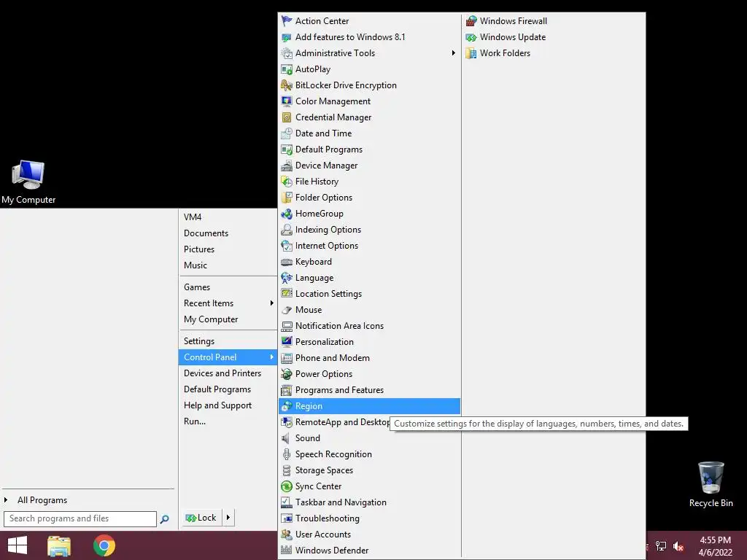
Task: Click the Sync Center green icon
Action: pos(286,486)
